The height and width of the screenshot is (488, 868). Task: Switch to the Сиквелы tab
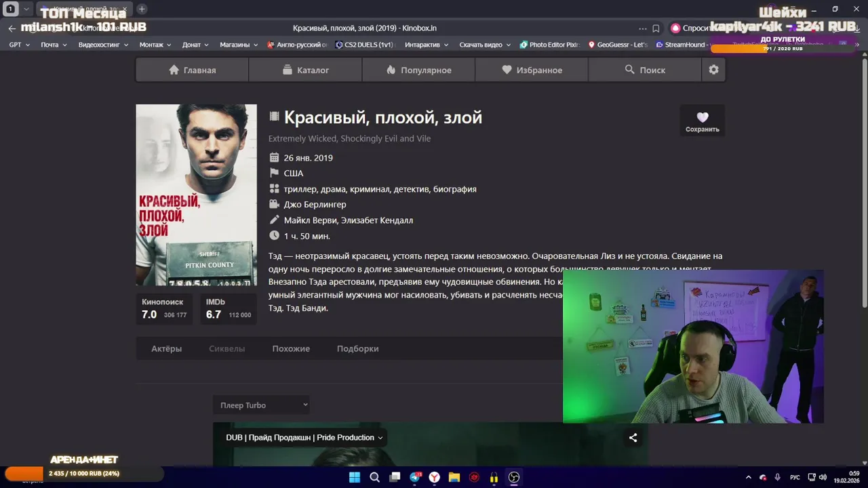click(226, 348)
